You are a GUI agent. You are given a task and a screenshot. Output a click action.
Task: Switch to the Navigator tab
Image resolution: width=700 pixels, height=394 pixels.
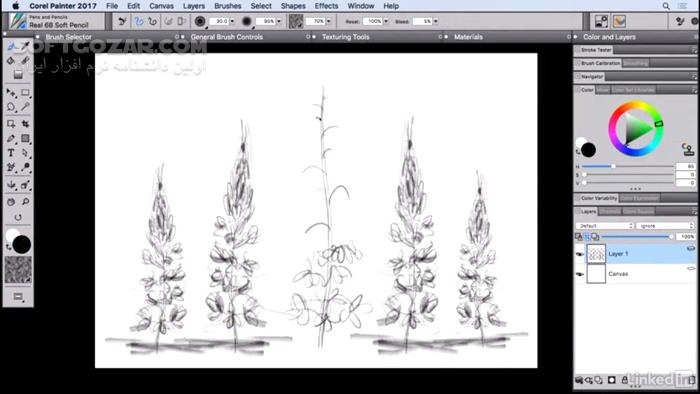pos(592,77)
